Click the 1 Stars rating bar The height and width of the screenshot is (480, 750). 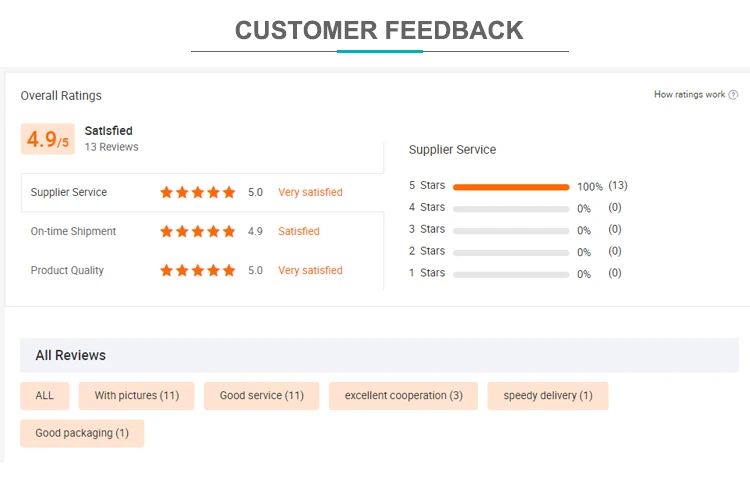(x=511, y=273)
